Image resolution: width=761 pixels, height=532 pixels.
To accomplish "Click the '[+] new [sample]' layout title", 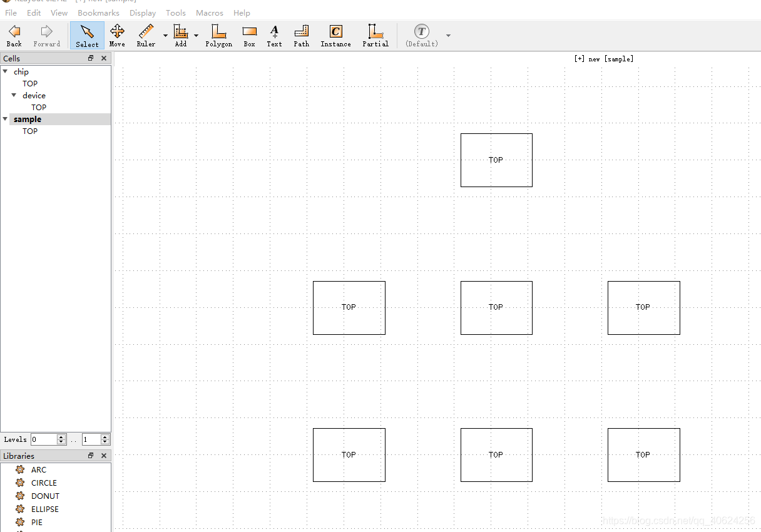I will [x=603, y=59].
